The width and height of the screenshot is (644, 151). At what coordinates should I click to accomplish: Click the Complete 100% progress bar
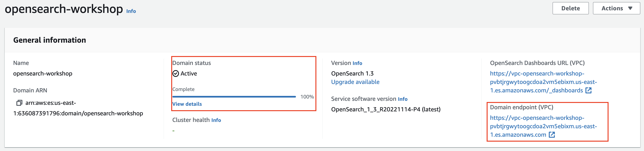click(234, 97)
